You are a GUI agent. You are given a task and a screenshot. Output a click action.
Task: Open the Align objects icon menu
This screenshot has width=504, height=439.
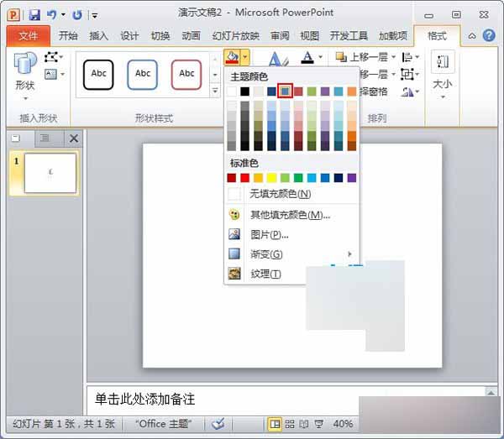(411, 57)
